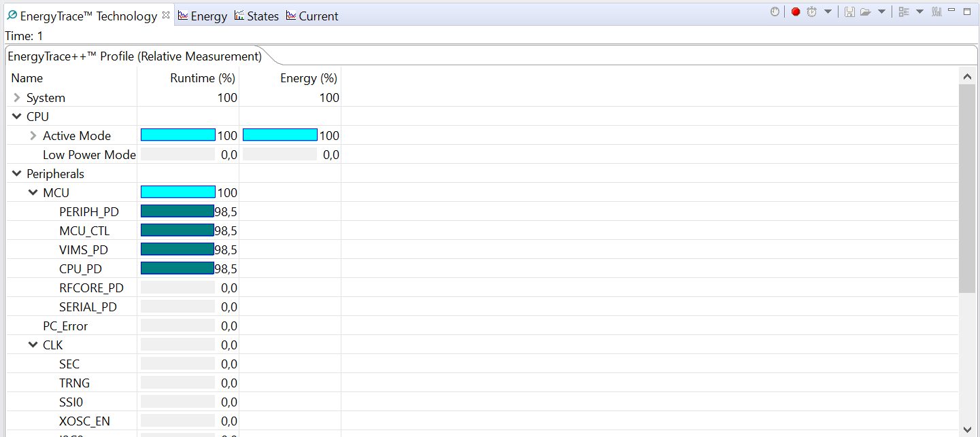Click the scroll-down arrow of the profile list

pyautogui.click(x=966, y=429)
